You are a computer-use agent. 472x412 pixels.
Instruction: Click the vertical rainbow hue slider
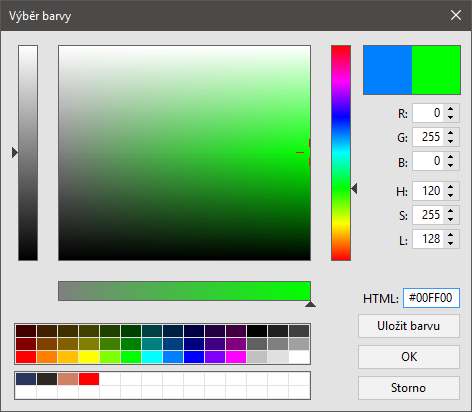[x=341, y=153]
